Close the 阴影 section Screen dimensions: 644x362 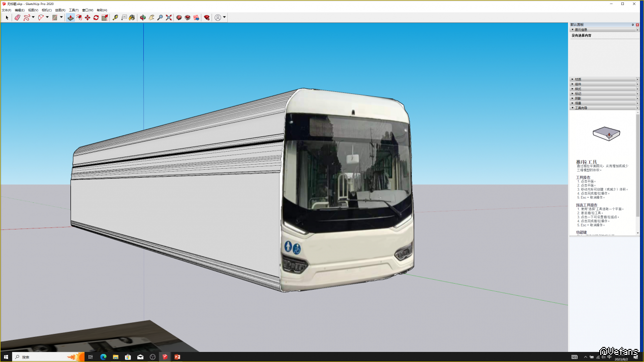[x=637, y=98]
